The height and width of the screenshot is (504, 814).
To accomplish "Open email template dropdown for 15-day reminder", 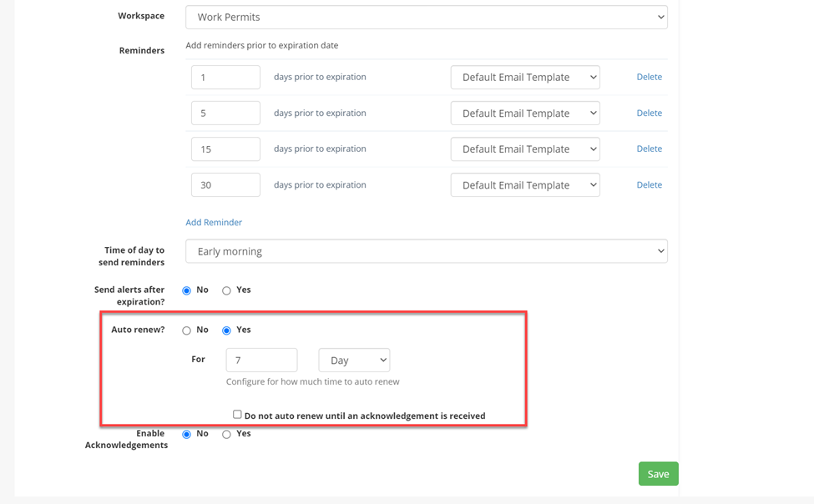I will click(x=525, y=149).
